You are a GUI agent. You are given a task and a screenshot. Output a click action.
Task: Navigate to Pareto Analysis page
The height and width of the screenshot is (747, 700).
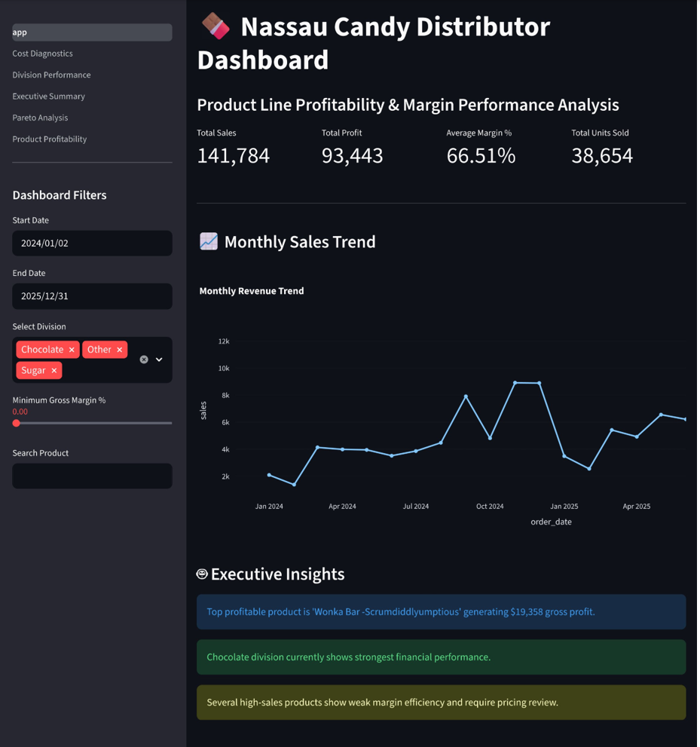click(40, 118)
